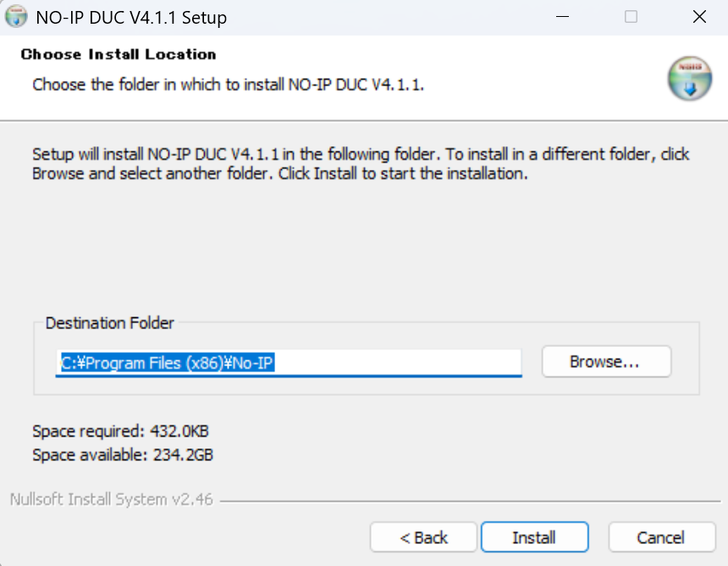728x566 pixels.
Task: Click the window title "NO-IP DUC V4.1.1 Setup"
Action: click(x=131, y=17)
